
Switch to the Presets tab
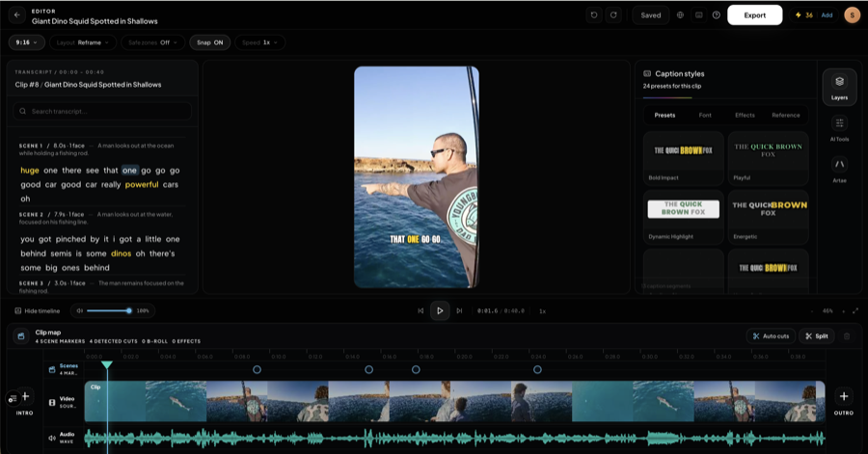(x=665, y=115)
